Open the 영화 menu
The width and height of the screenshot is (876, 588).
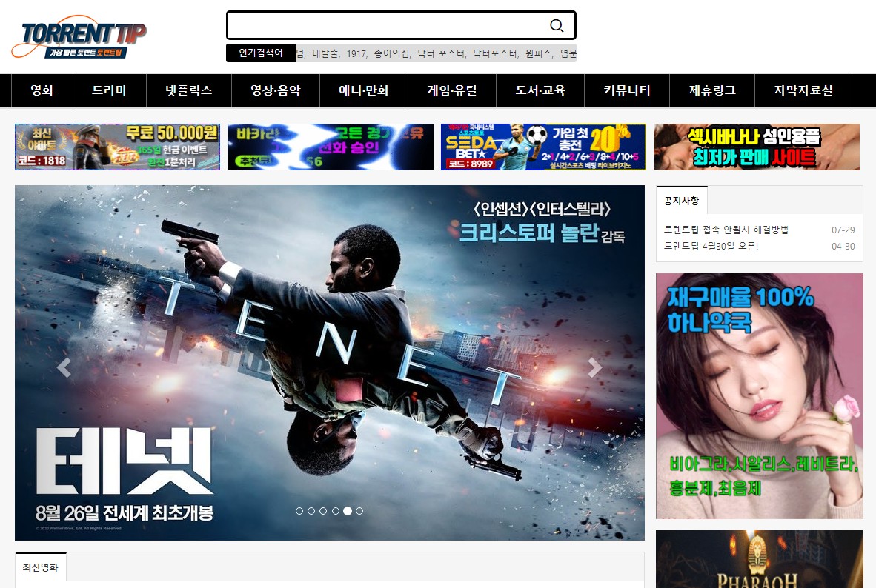(x=42, y=91)
